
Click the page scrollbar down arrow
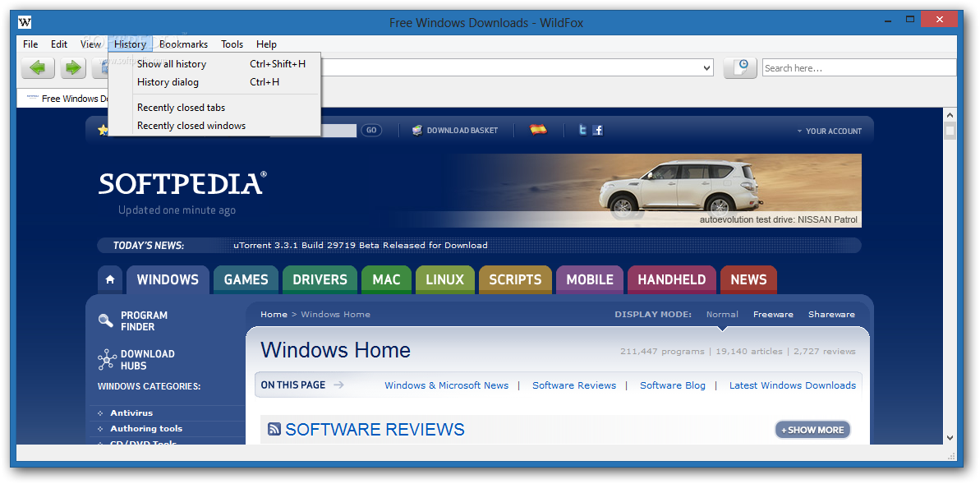[x=950, y=438]
